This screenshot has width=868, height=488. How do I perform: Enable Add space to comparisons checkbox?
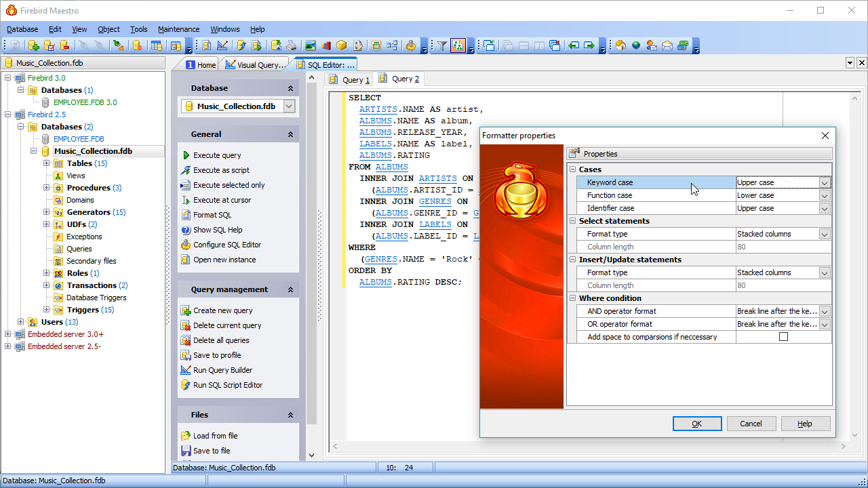point(783,337)
